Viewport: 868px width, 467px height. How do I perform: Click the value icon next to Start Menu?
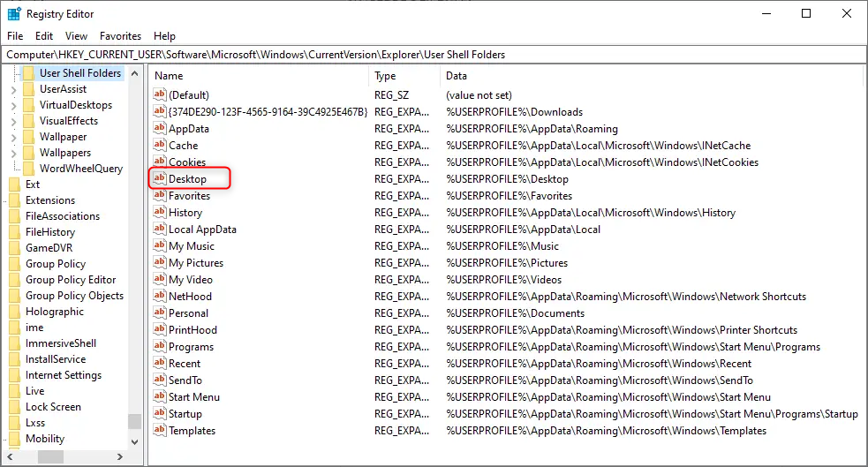point(160,396)
